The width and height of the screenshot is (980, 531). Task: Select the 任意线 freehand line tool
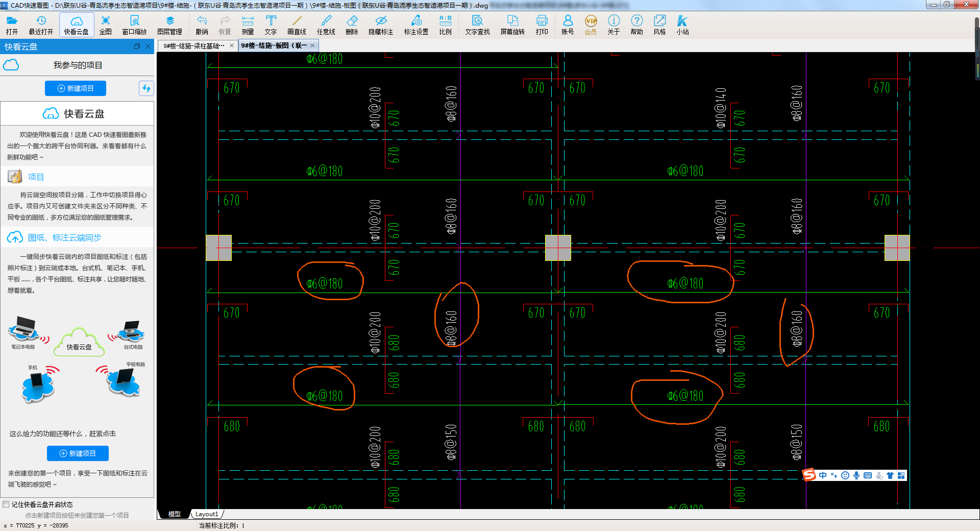click(x=326, y=25)
